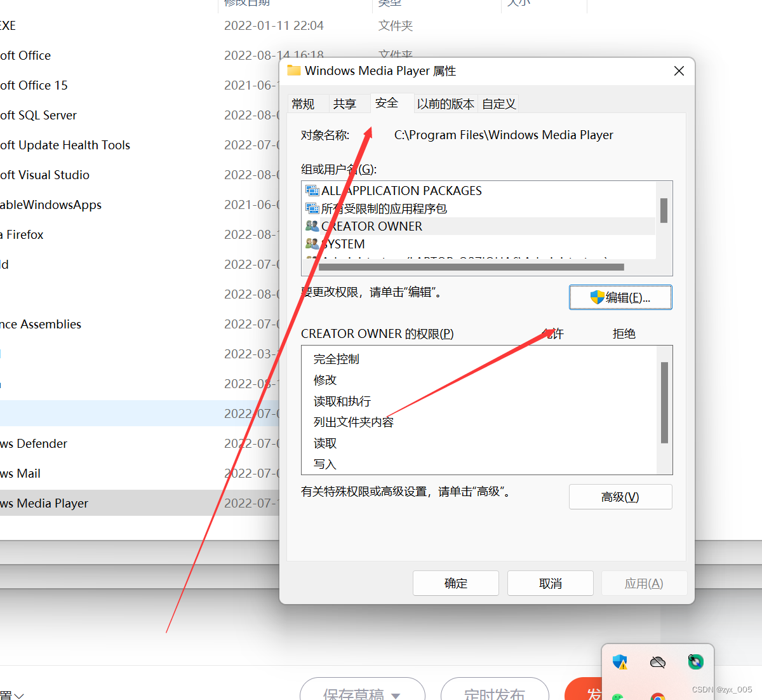Open the OneDrive cloud tray icon

click(x=658, y=663)
